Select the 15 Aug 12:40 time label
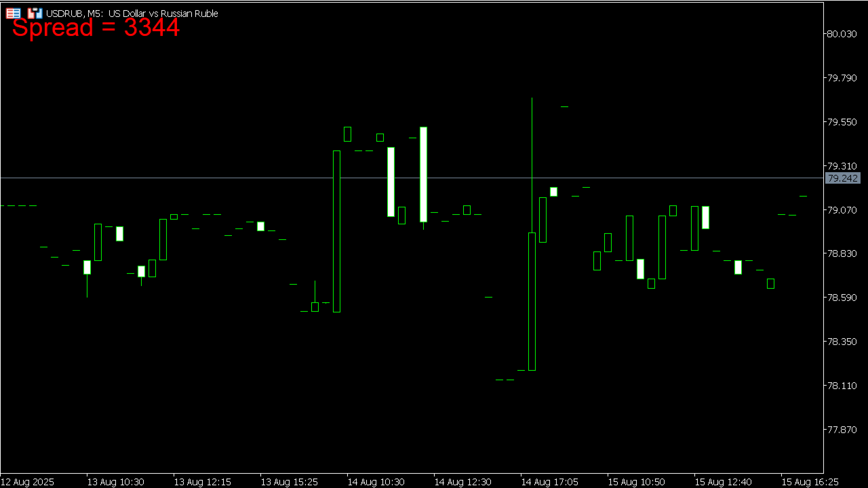Image resolution: width=868 pixels, height=488 pixels. pos(723,482)
